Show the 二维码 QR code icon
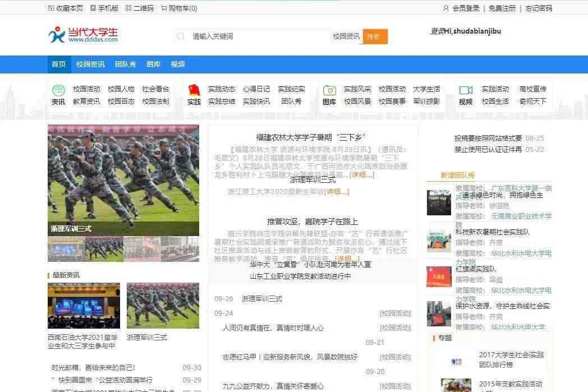The width and height of the screenshot is (588, 392). pos(128,8)
